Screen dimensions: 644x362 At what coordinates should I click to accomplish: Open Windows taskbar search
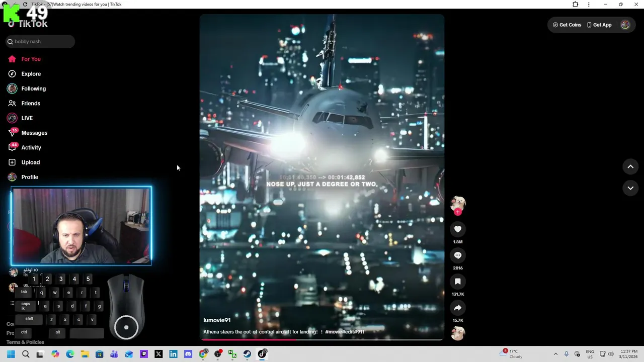coord(26,354)
